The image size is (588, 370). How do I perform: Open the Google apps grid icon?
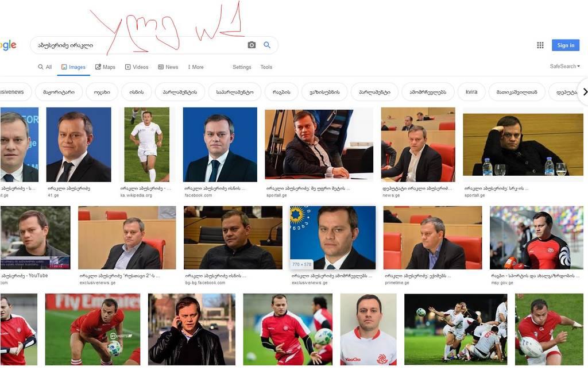tap(540, 45)
